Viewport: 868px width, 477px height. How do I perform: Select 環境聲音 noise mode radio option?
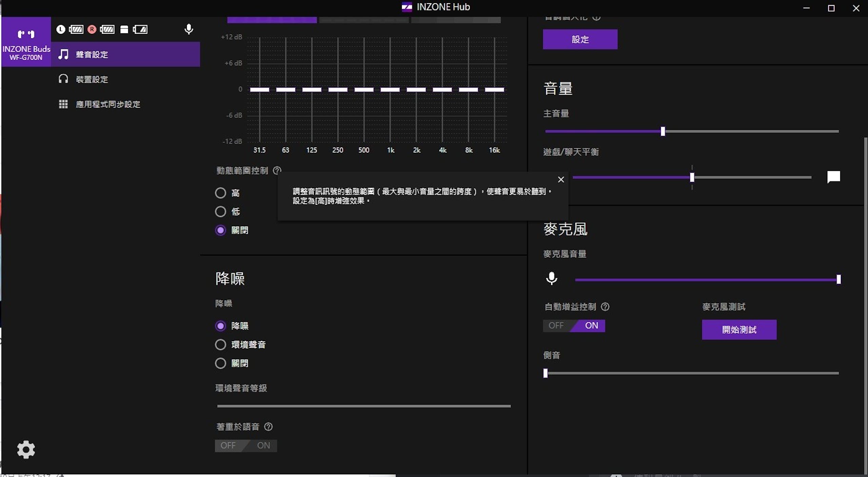pos(221,345)
